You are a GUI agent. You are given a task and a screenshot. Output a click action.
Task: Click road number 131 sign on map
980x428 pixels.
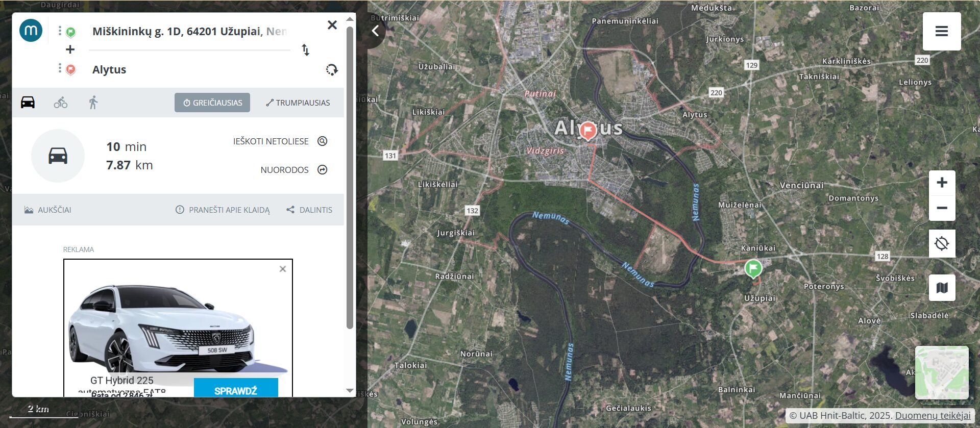pos(390,156)
